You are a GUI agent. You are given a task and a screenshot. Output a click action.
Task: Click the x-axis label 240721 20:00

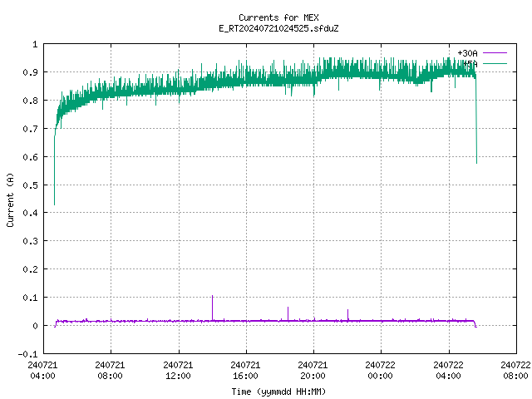coord(313,371)
